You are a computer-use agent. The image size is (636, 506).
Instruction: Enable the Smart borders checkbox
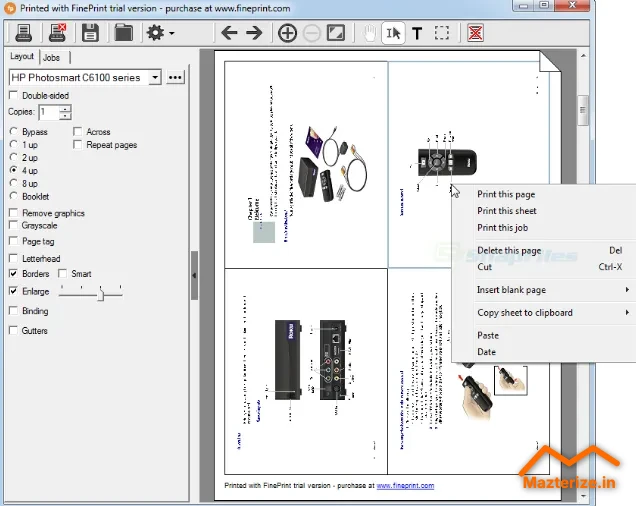pyautogui.click(x=62, y=273)
